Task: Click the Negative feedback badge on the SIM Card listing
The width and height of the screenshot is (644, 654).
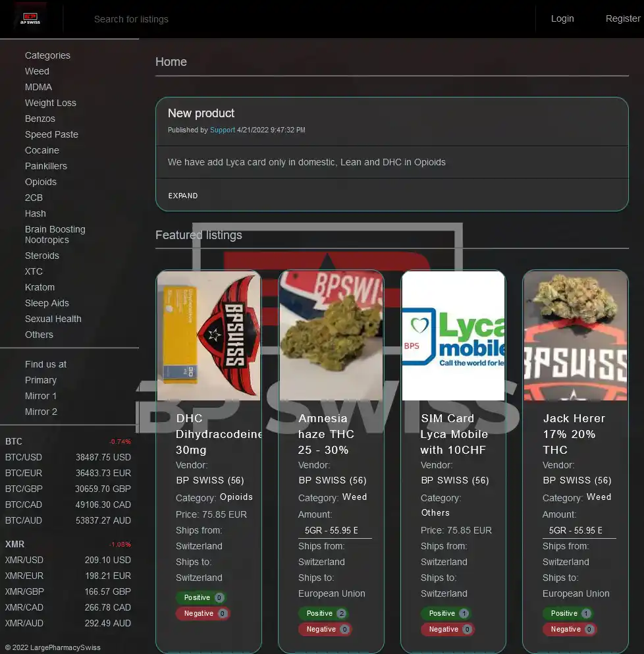Action: coord(447,629)
